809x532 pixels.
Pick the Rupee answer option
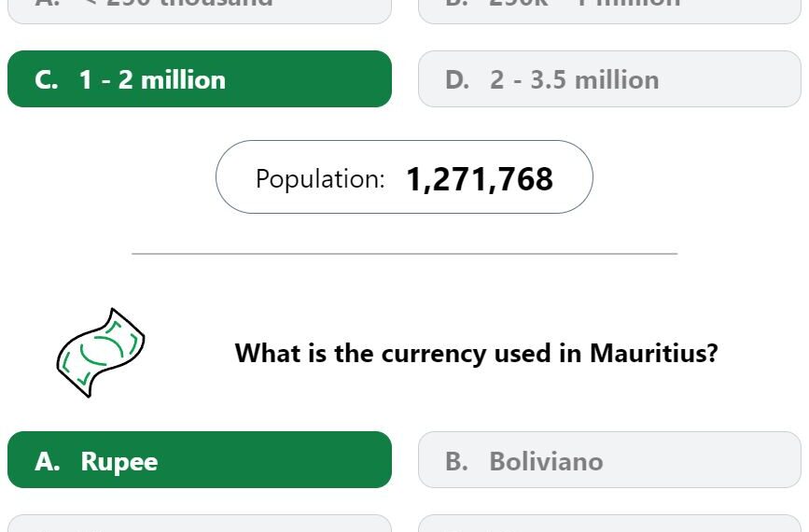(x=200, y=460)
